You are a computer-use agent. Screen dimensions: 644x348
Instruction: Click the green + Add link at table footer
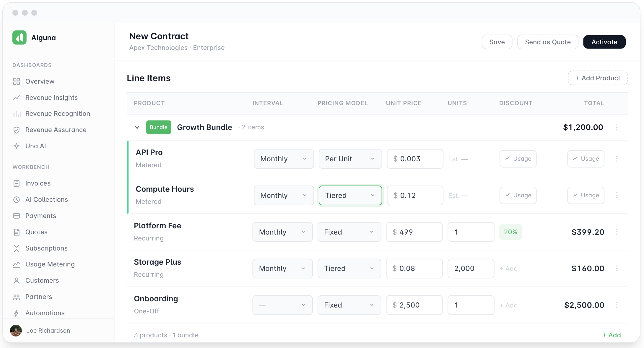pos(612,335)
